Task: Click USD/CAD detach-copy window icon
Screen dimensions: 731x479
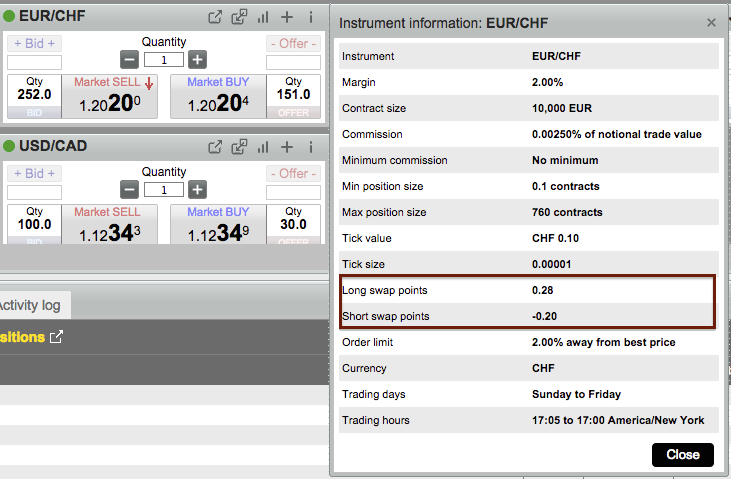Action: [239, 147]
